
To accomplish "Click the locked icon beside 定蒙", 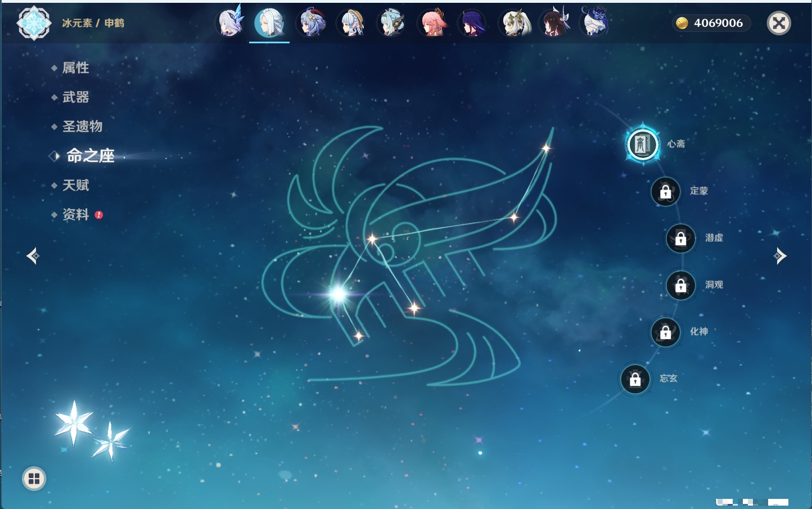I will (665, 191).
